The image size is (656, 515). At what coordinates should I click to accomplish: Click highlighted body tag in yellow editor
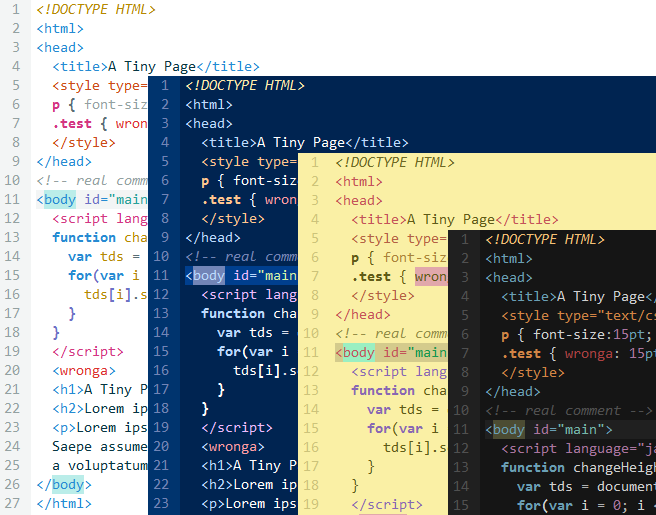(359, 353)
